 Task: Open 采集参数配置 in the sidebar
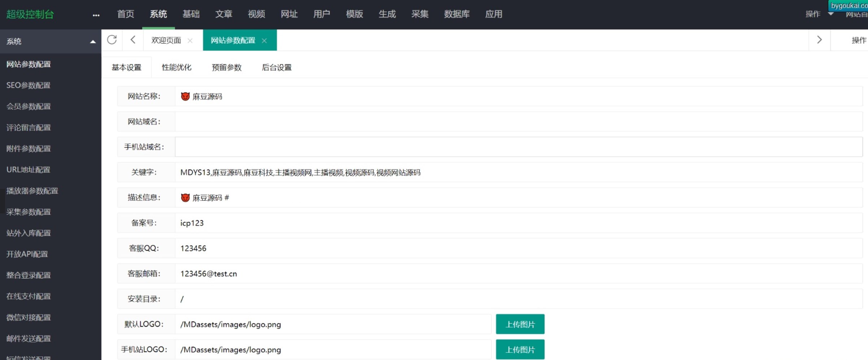[29, 212]
